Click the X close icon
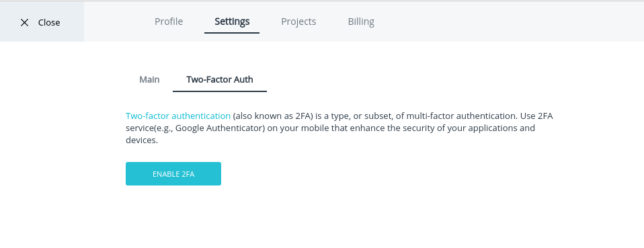644x248 pixels. coord(25,23)
